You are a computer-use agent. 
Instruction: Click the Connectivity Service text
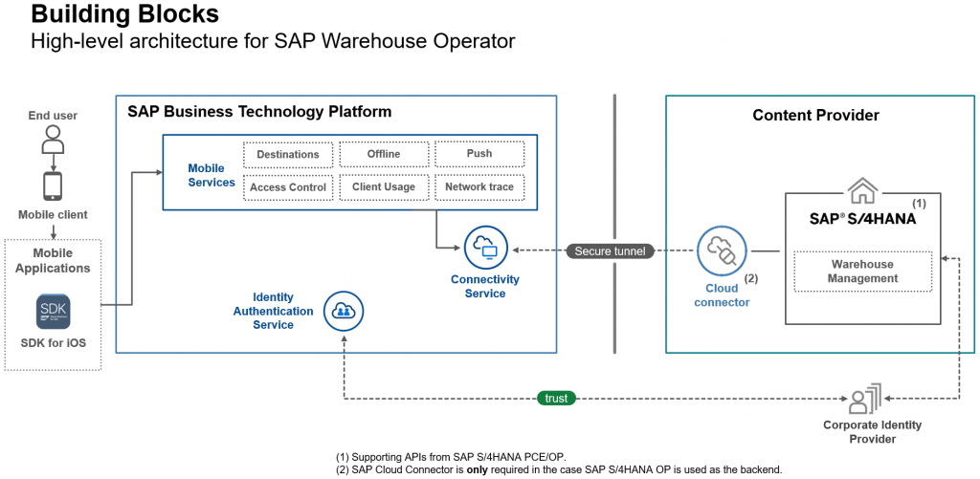485,286
